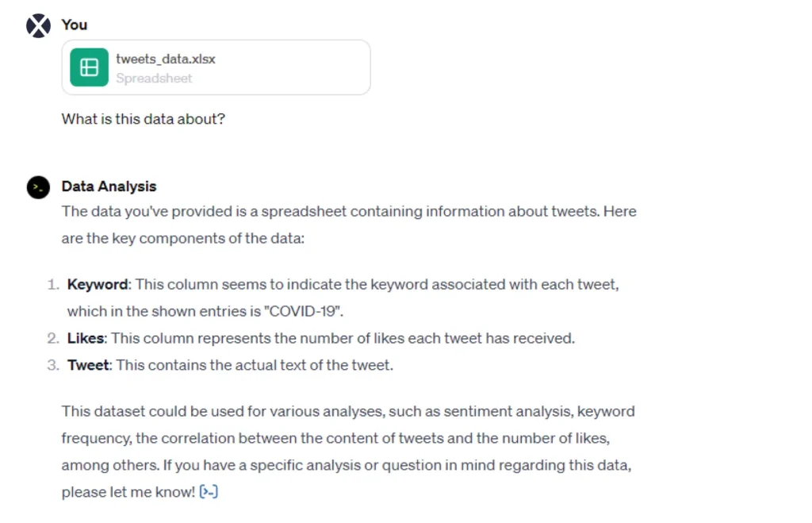Click the line starting "frequency, the correlation between"
This screenshot has width=812, height=523.
pos(335,438)
